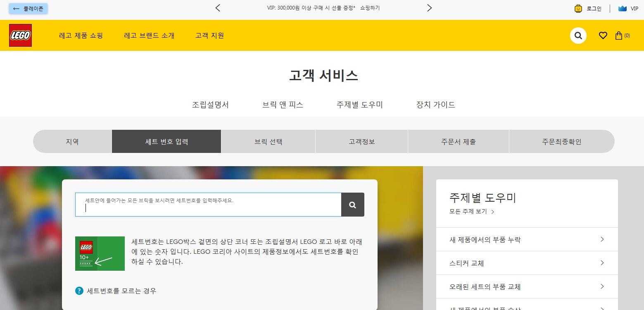Open the shopping bag cart icon
Viewport: 644px width, 310px height.
click(619, 36)
